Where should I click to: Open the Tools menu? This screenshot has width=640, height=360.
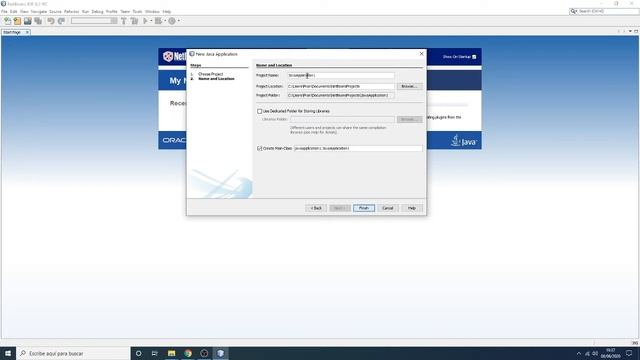(x=137, y=12)
